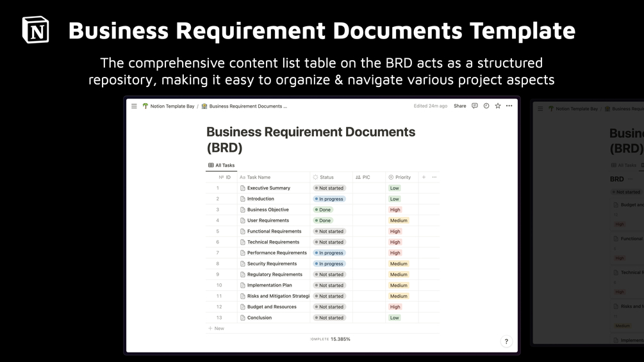
Task: Add a new property with plus icon
Action: [424, 177]
